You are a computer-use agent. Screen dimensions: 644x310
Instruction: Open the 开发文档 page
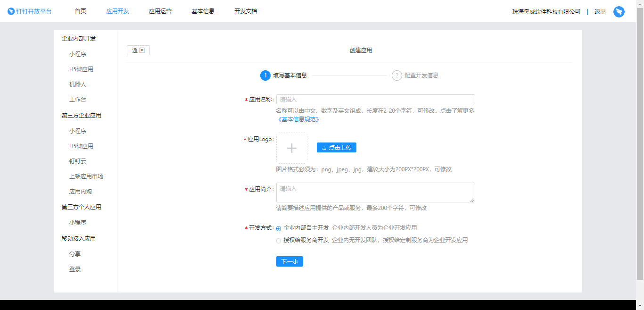245,11
